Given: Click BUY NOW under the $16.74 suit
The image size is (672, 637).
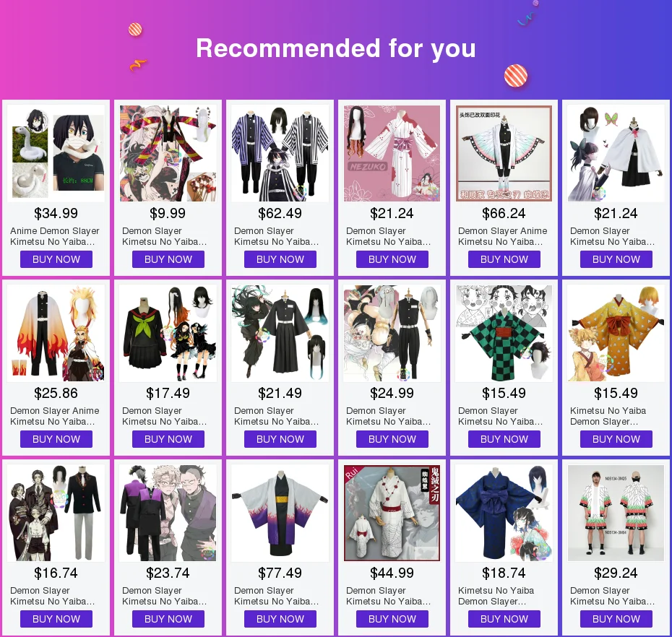Looking at the screenshot, I should (56, 619).
